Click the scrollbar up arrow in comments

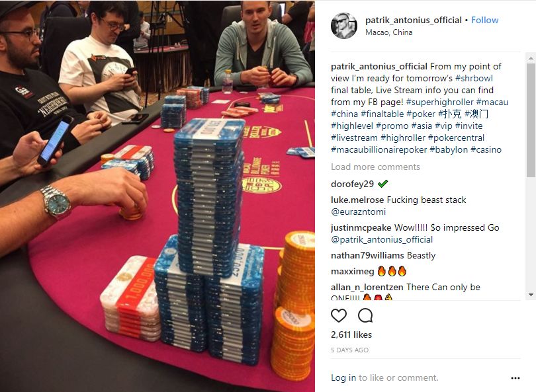531,58
